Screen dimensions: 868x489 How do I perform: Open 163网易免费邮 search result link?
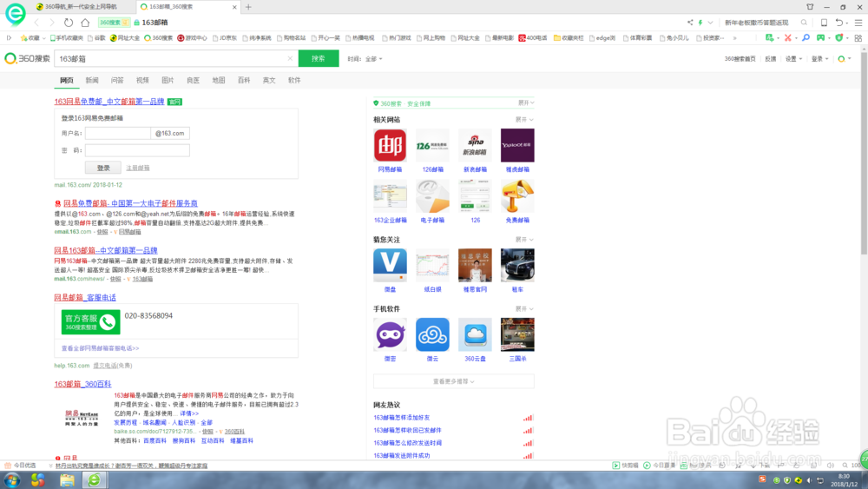(109, 102)
